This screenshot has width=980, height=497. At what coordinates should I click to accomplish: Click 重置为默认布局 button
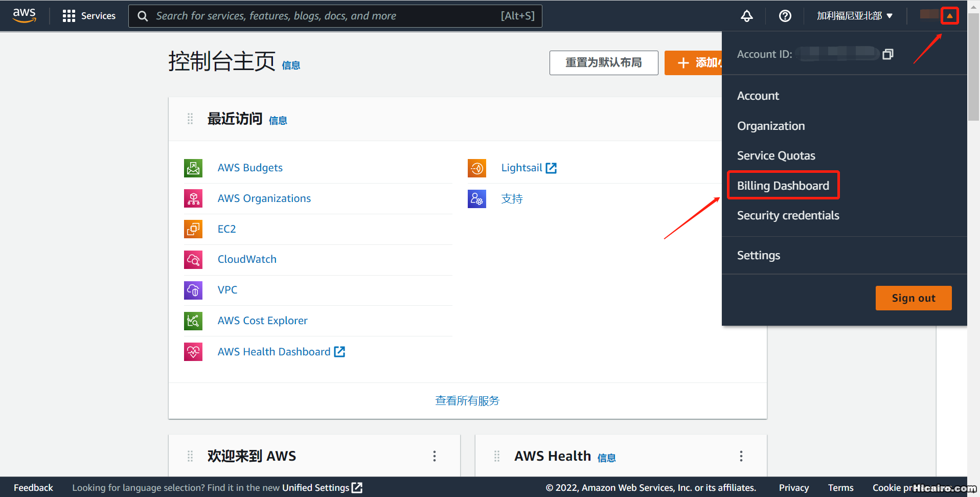(x=604, y=63)
